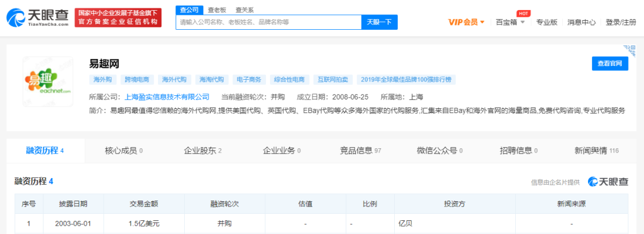Image resolution: width=644 pixels, height=234 pixels.
Task: Switch to 新闻舆情 tab
Action: point(596,151)
